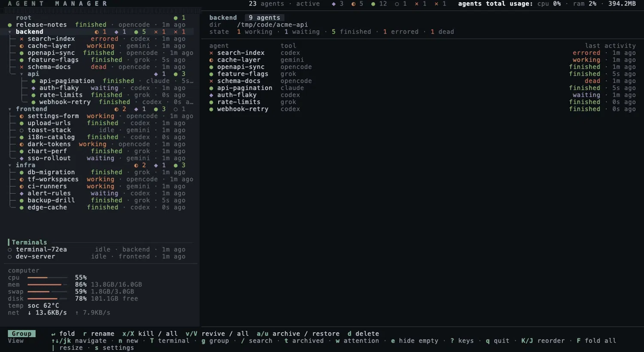Click the kill / all shortcut hint
This screenshot has height=352, width=644.
coord(150,334)
